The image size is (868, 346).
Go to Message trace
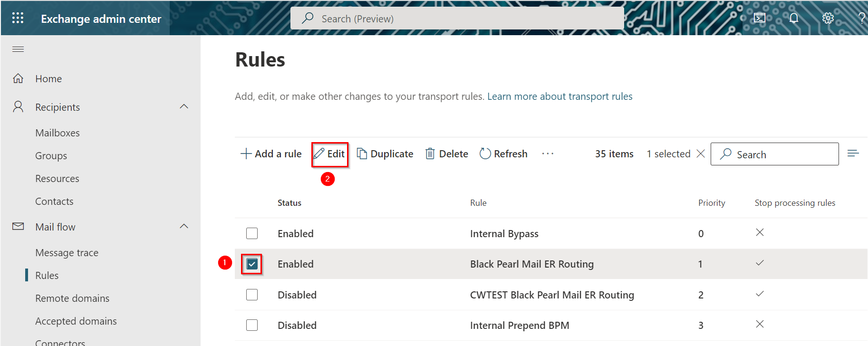point(67,253)
